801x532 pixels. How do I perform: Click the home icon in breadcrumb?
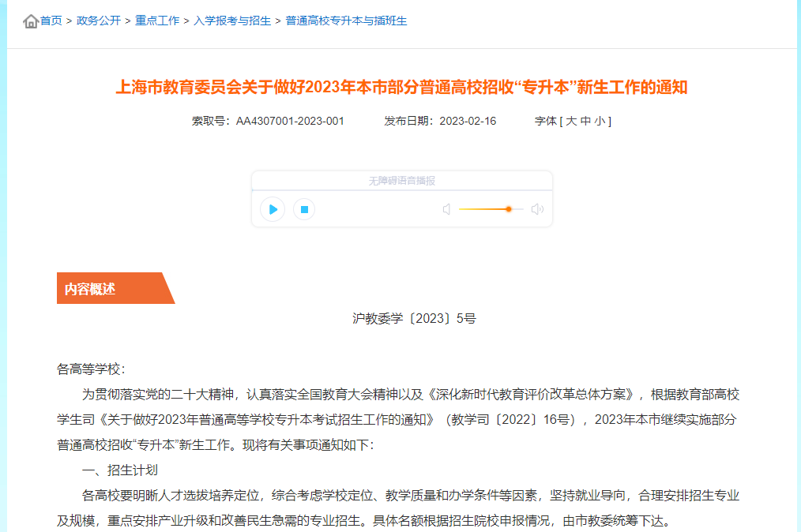click(x=31, y=21)
